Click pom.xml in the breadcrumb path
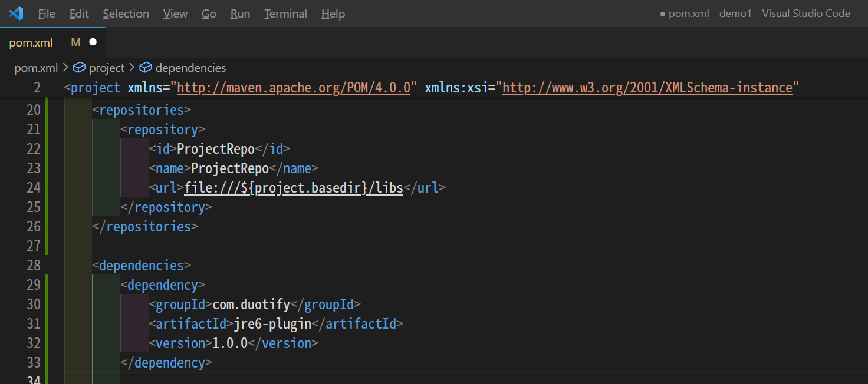The width and height of the screenshot is (868, 384). tap(36, 68)
